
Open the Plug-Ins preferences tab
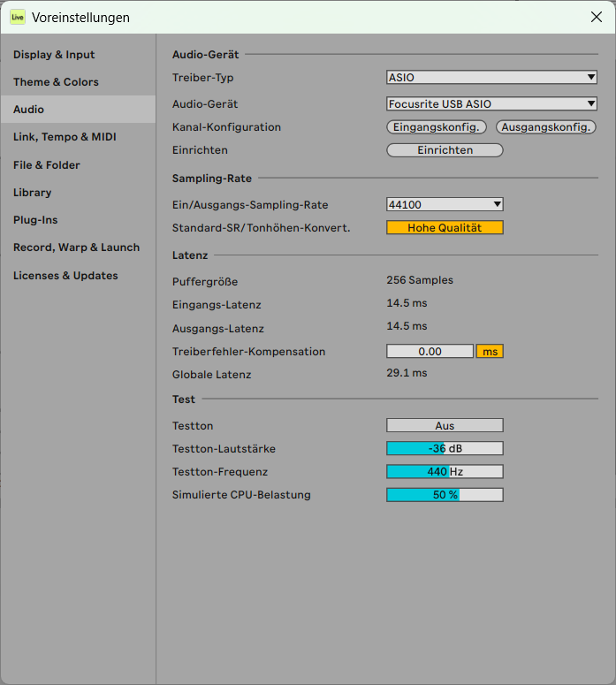coord(36,220)
